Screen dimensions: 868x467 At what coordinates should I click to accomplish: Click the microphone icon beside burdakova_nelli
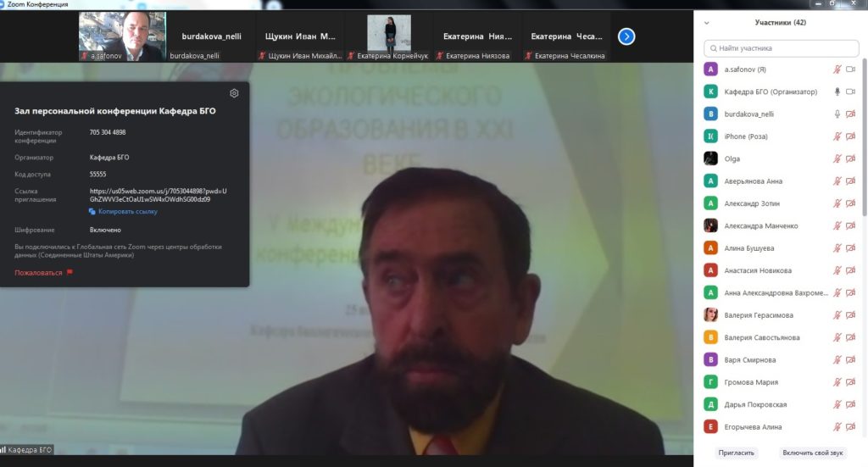(837, 114)
